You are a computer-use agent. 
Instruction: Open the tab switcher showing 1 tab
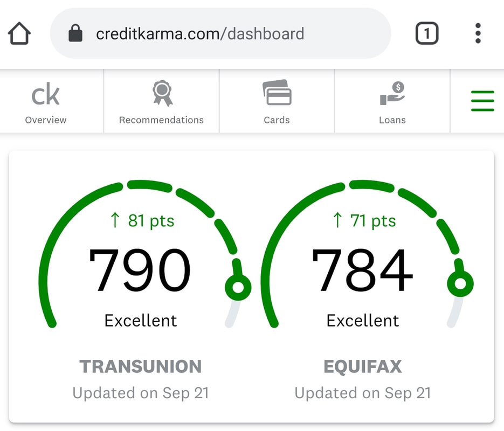click(x=427, y=33)
